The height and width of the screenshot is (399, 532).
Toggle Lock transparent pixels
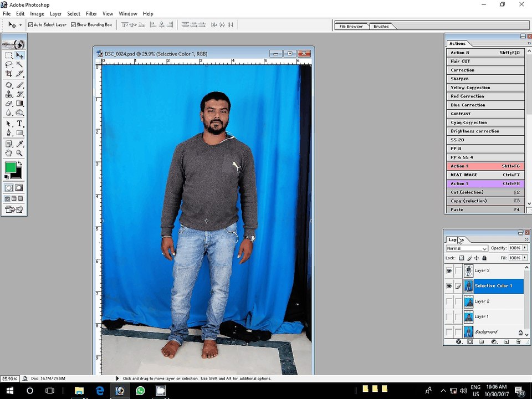click(462, 258)
